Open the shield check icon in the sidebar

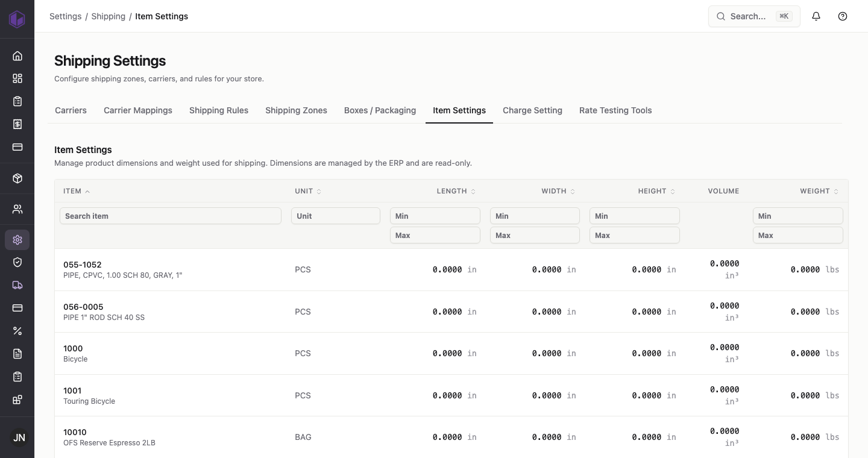pos(17,262)
